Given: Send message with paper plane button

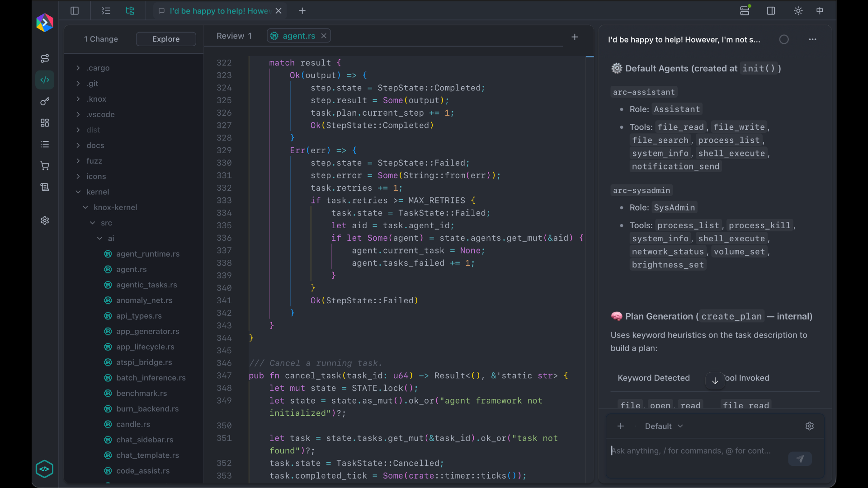Looking at the screenshot, I should click(x=800, y=459).
